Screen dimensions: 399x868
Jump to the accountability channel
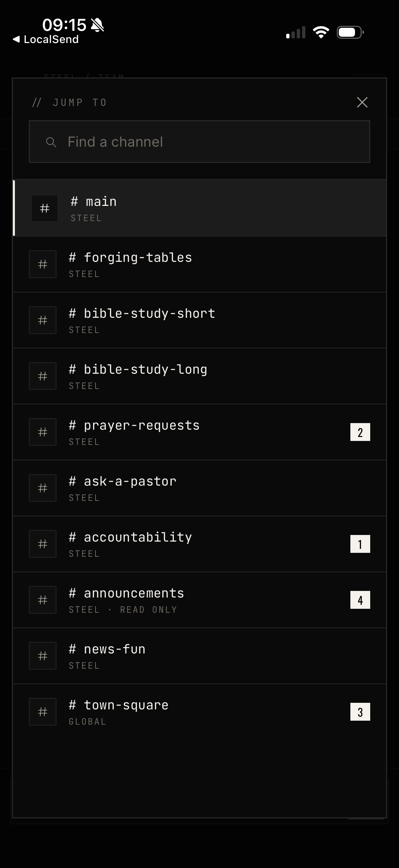199,544
